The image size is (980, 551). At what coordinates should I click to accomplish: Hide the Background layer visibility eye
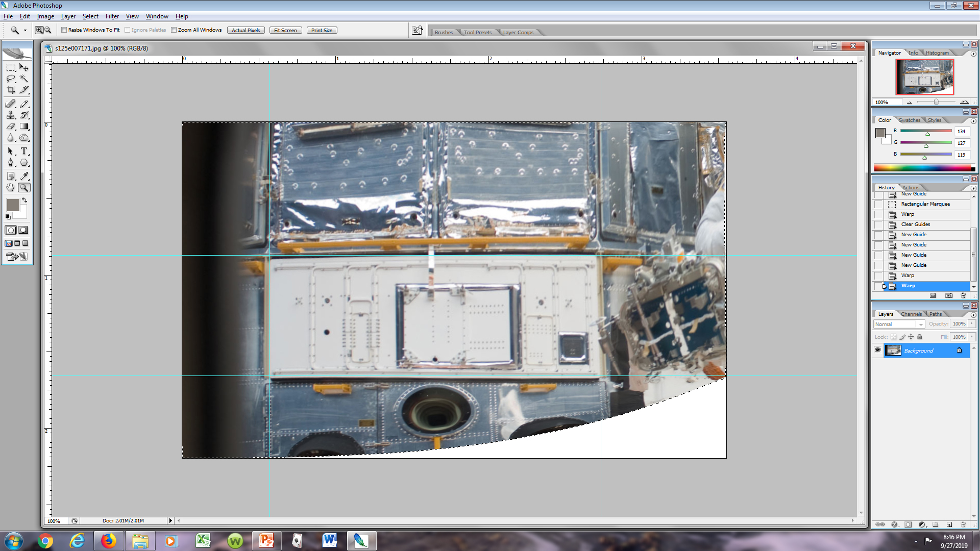coord(877,350)
